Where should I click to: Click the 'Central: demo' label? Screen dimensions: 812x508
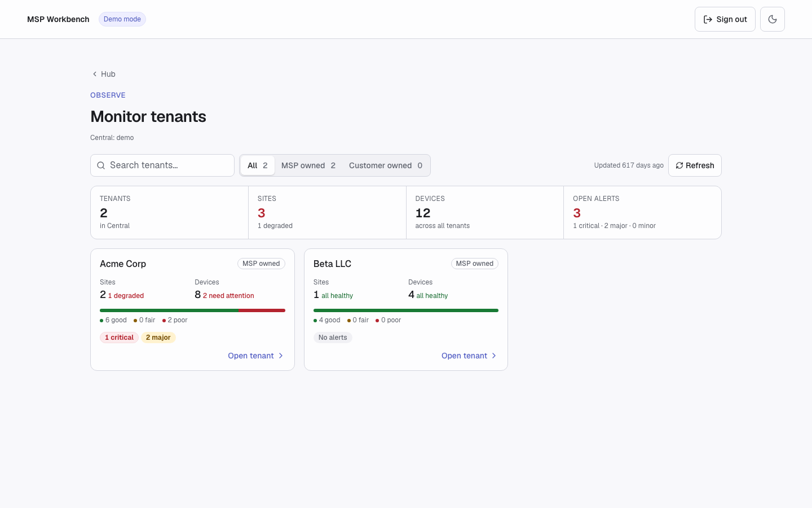(x=112, y=138)
